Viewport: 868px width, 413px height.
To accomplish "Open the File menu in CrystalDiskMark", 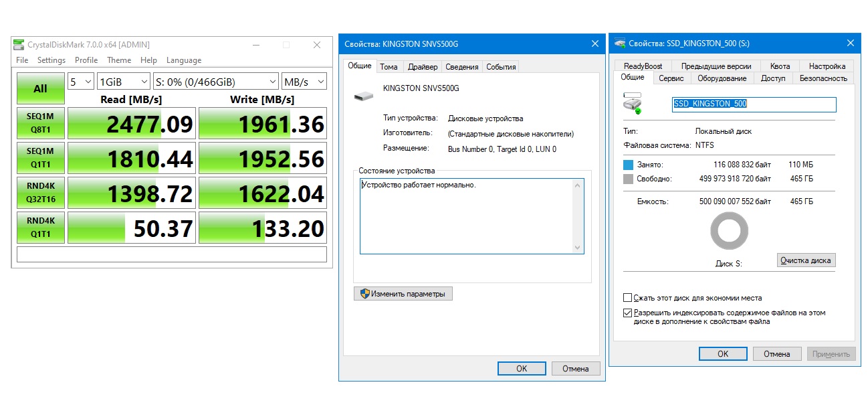I will point(22,60).
